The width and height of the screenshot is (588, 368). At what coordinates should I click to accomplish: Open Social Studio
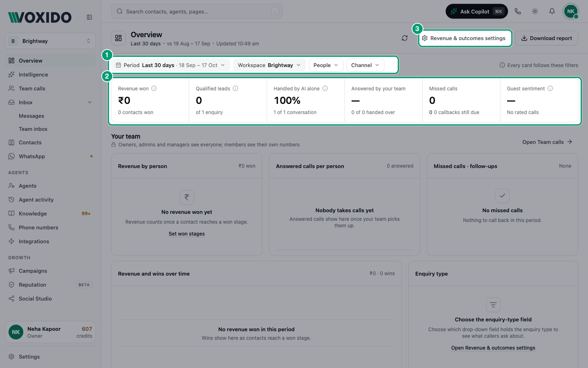click(x=51, y=298)
